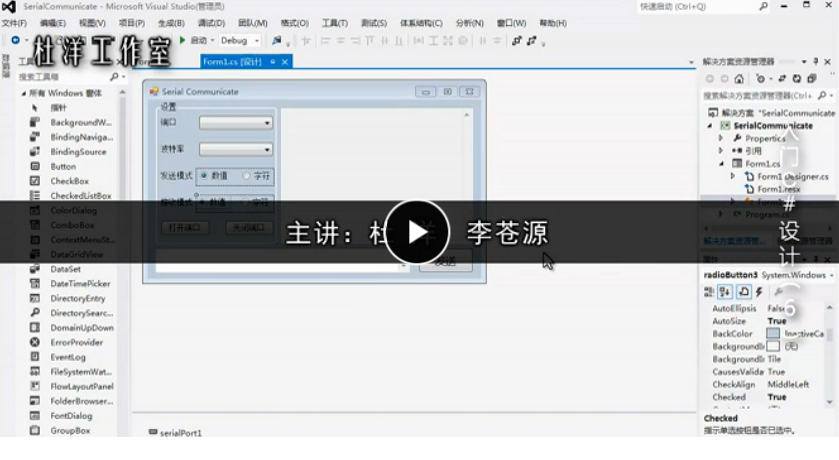839x460 pixels.
Task: Open the 工具(T) menu
Action: point(334,23)
